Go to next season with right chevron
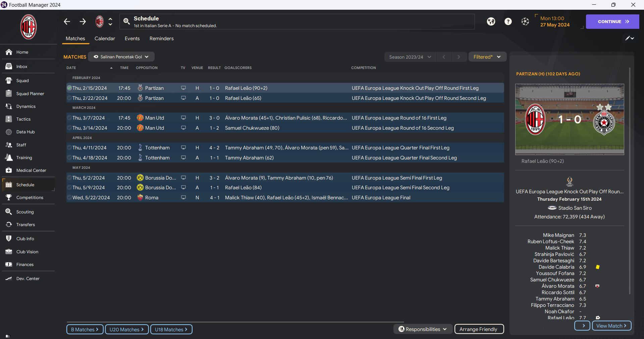The height and width of the screenshot is (339, 644). pos(459,57)
